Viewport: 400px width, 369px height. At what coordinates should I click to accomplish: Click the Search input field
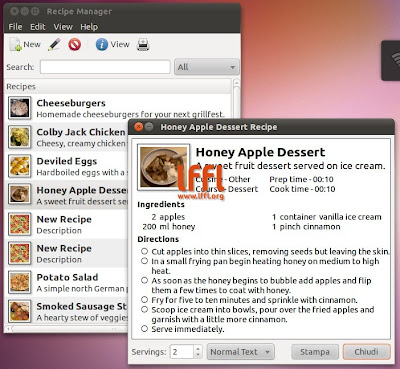click(x=105, y=67)
